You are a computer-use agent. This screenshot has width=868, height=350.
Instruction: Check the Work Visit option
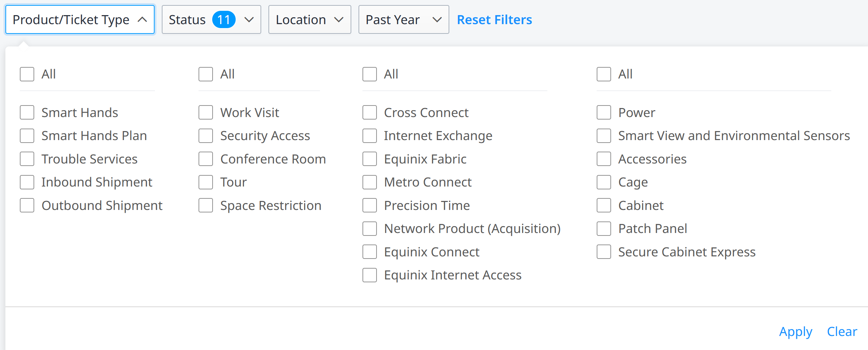206,112
